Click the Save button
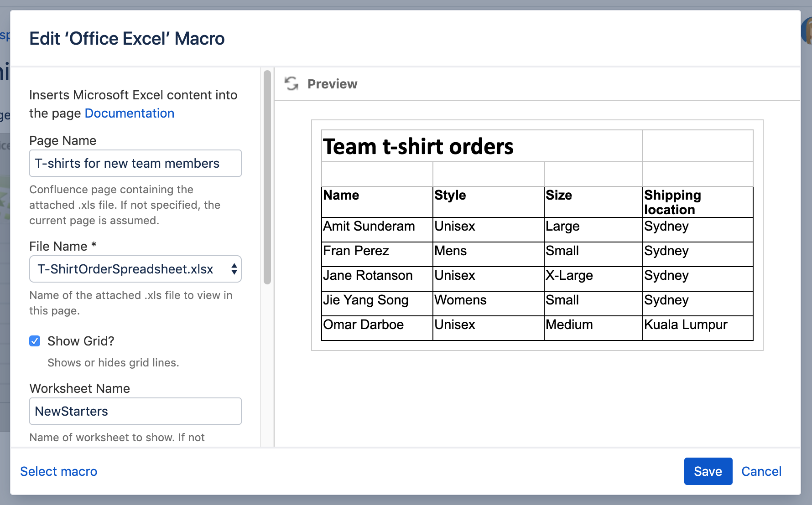The image size is (812, 505). pos(708,471)
